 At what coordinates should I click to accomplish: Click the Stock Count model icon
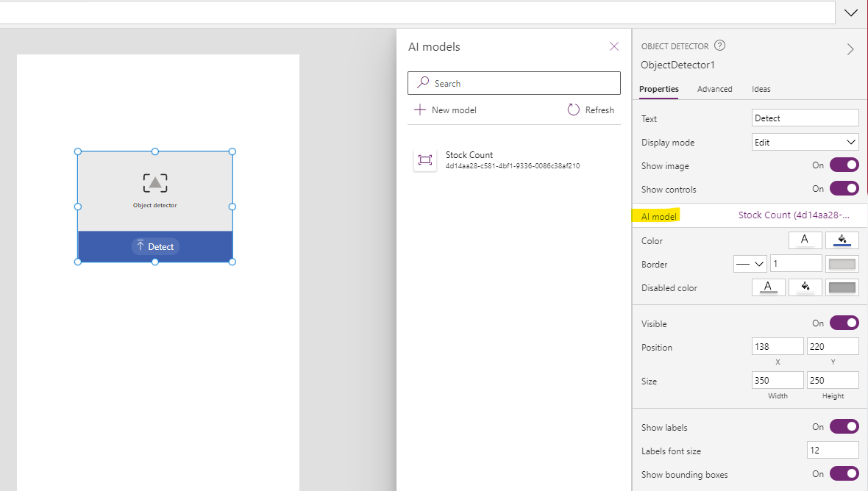425,160
